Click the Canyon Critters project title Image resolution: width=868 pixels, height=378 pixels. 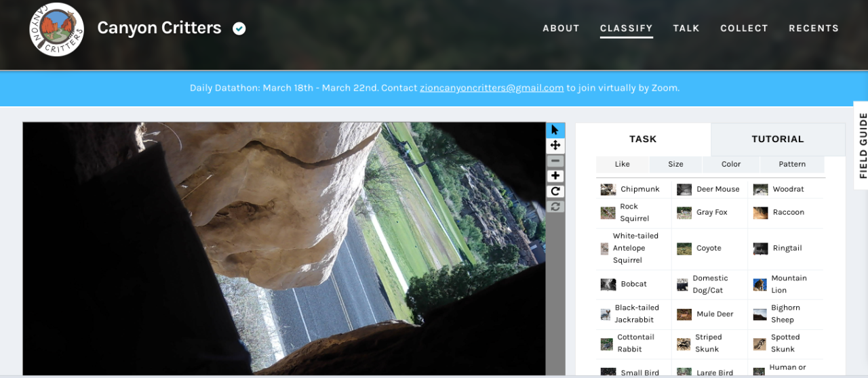159,28
